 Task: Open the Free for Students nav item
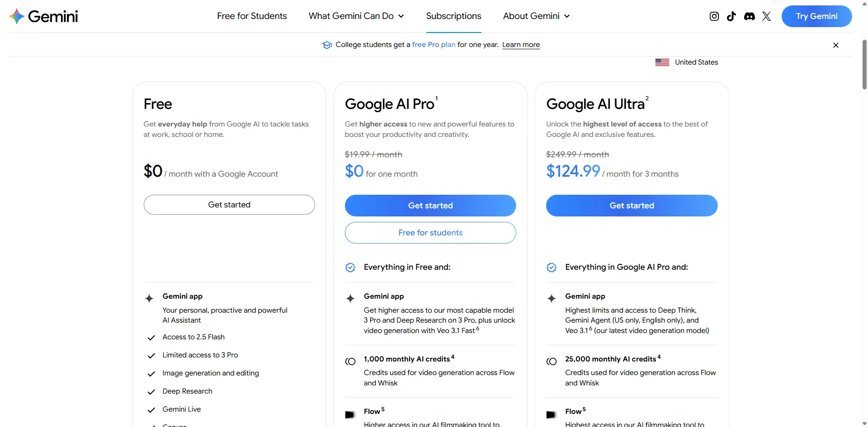pos(252,16)
